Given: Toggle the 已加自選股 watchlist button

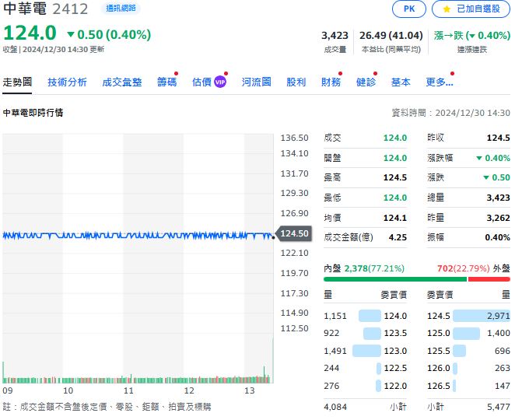Looking at the screenshot, I should coord(471,9).
